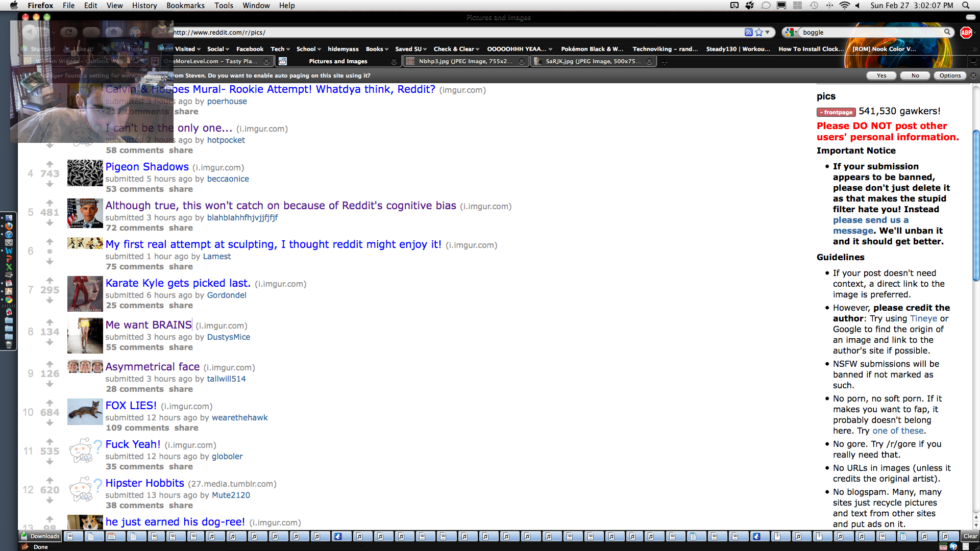Expand the Social bookmarks folder
980x551 pixels.
218,49
